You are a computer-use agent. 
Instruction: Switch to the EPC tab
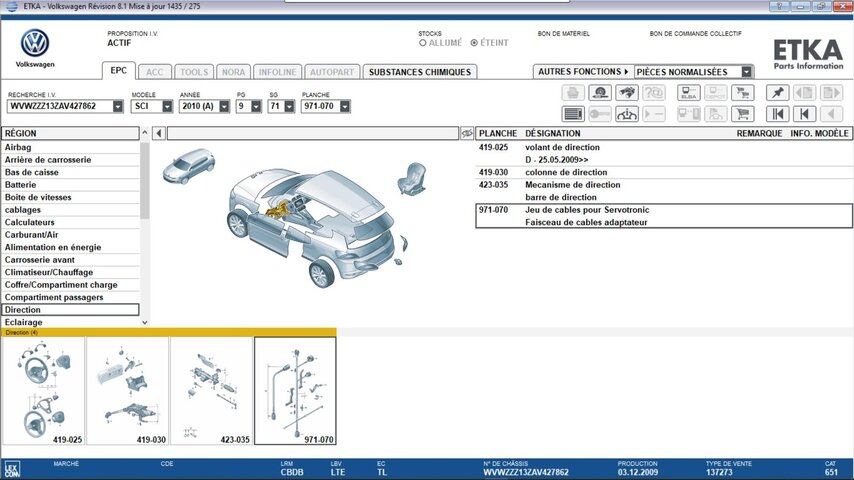tap(118, 70)
